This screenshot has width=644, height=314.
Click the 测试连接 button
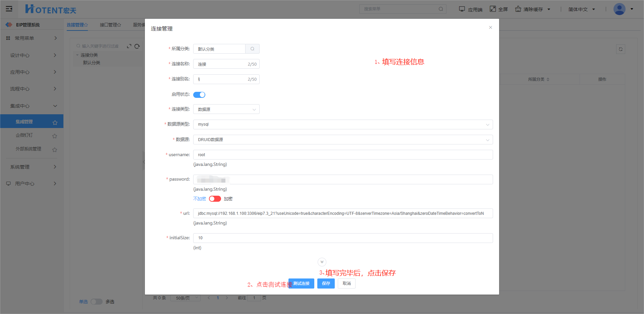tap(301, 284)
